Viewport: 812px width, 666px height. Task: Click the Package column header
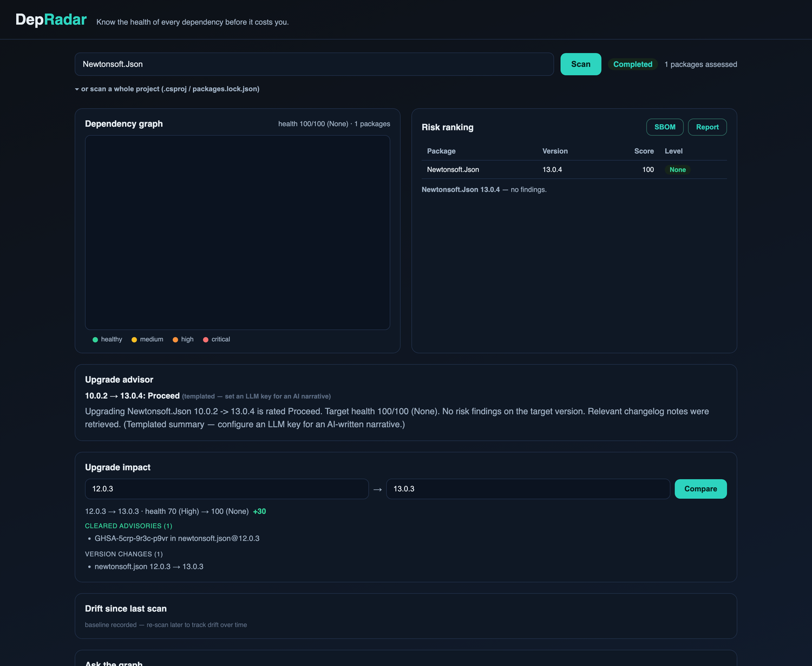coord(441,151)
